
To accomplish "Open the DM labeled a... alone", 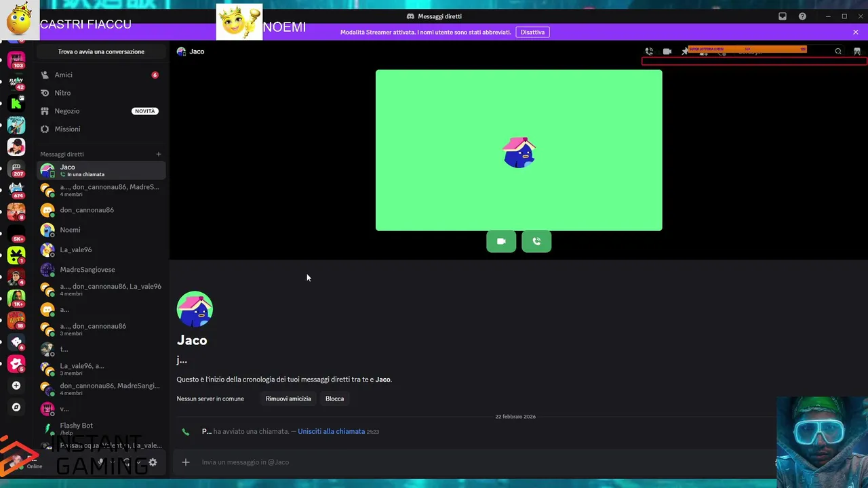I will tap(100, 310).
